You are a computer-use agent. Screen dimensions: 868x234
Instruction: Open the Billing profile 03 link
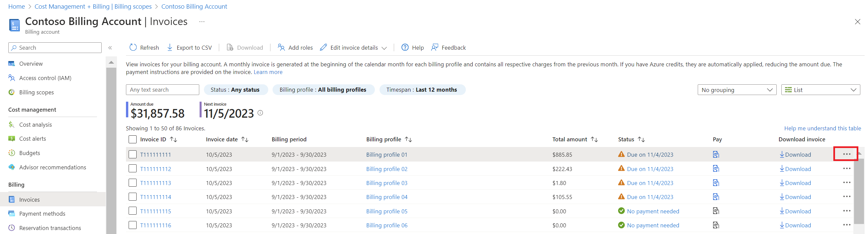[387, 183]
